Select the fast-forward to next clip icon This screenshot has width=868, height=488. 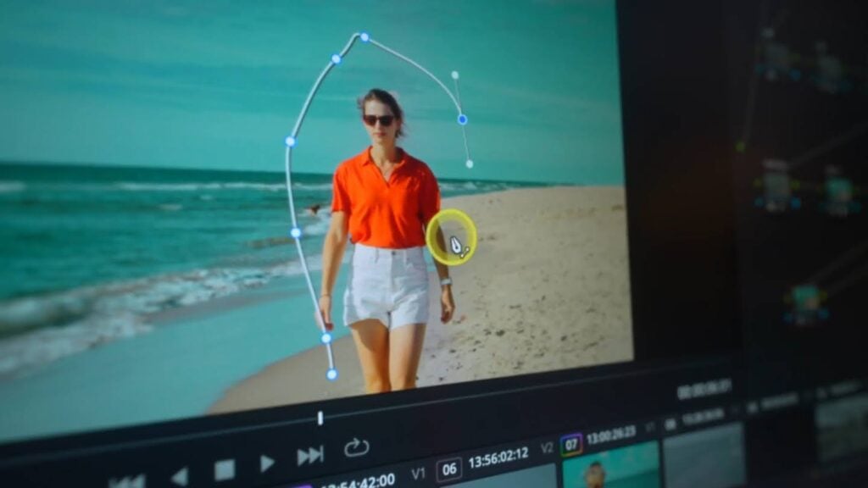[x=309, y=456]
